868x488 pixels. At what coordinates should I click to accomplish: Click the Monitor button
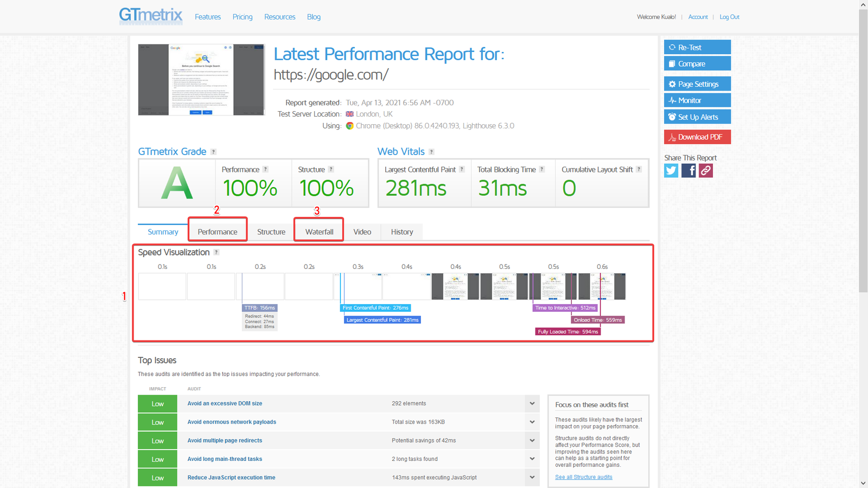pyautogui.click(x=697, y=100)
